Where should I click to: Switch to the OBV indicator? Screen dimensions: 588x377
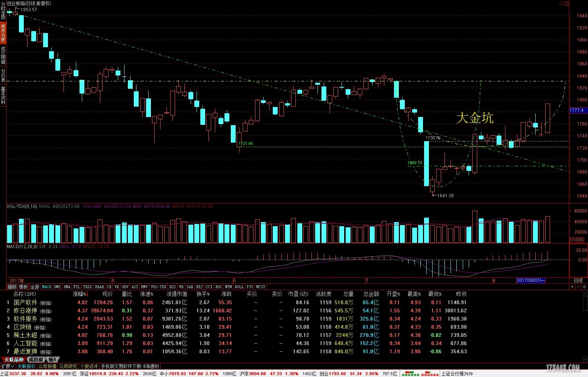[125, 287]
